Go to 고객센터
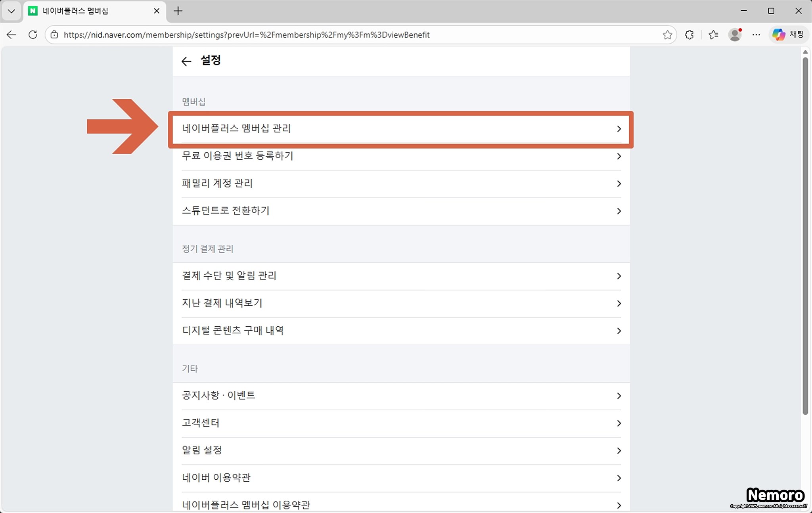The width and height of the screenshot is (812, 513). tap(201, 423)
